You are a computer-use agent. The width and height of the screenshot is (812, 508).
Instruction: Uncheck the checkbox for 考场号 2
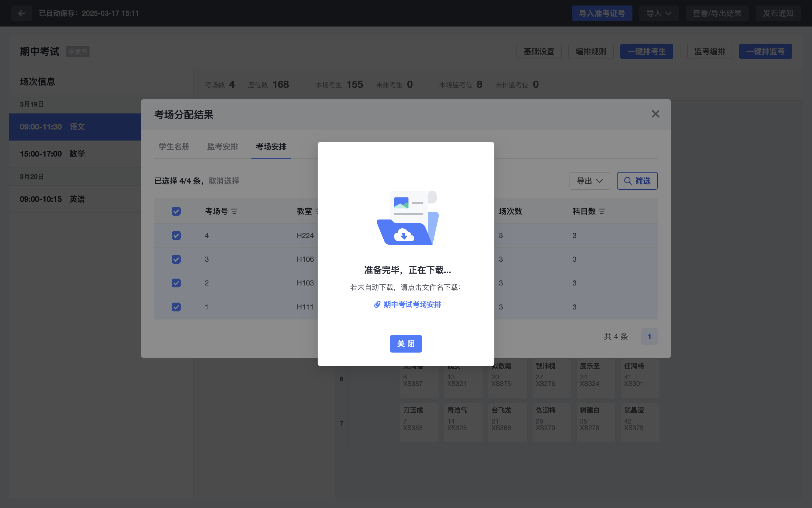tap(176, 283)
